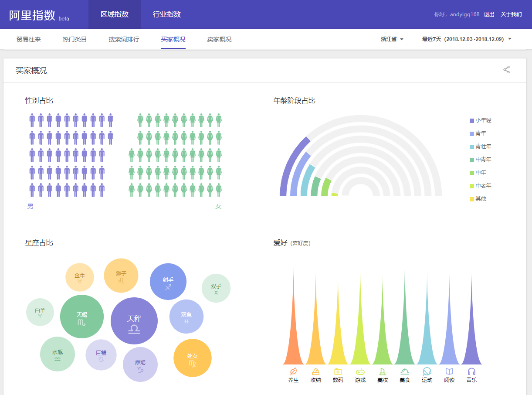Click the 退出 logout link
This screenshot has height=395, width=532.
click(x=489, y=14)
